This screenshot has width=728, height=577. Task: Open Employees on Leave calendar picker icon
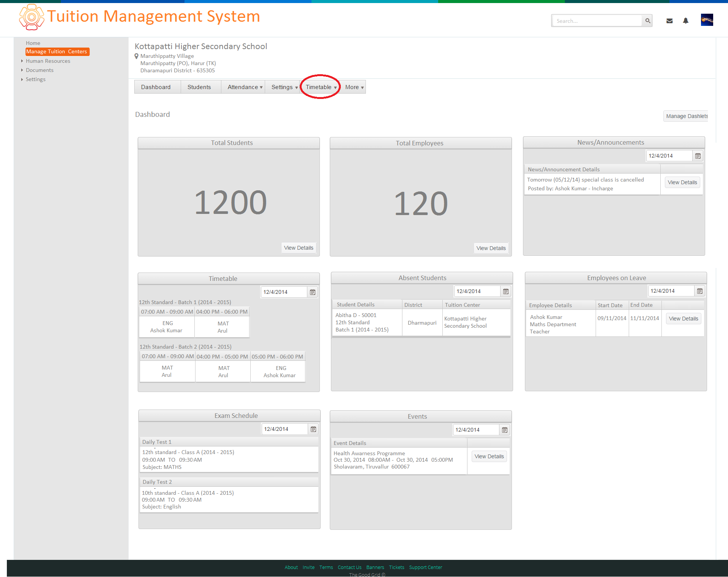(700, 291)
